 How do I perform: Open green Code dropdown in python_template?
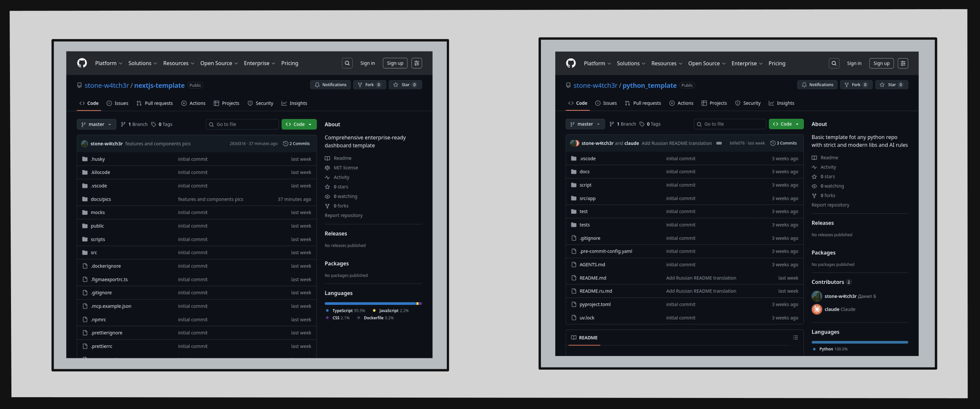click(786, 124)
